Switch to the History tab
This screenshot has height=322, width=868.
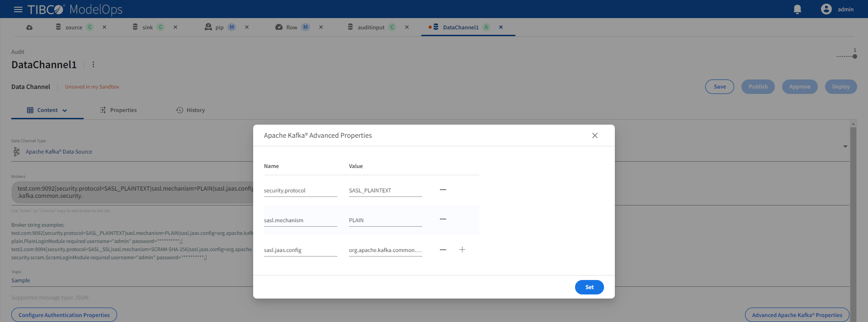click(x=190, y=110)
